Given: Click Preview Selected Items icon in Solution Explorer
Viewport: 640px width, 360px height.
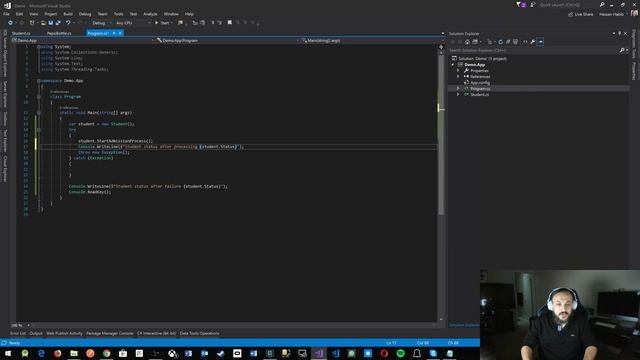Looking at the screenshot, I should click(x=540, y=42).
